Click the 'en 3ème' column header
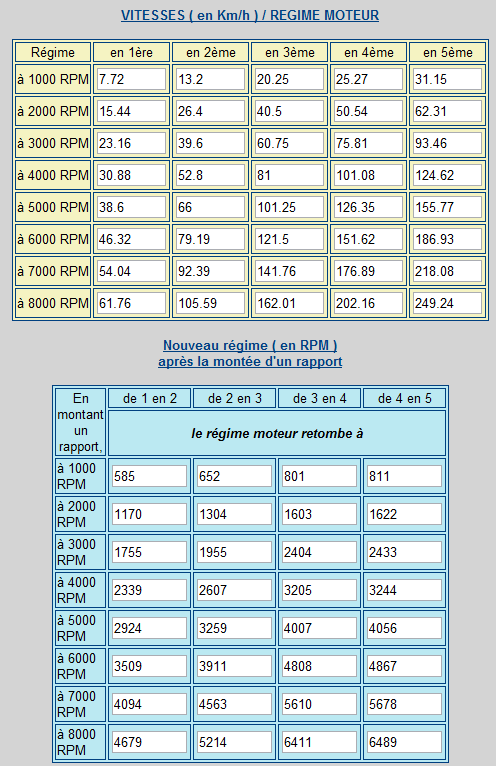This screenshot has height=768, width=496. coord(289,52)
